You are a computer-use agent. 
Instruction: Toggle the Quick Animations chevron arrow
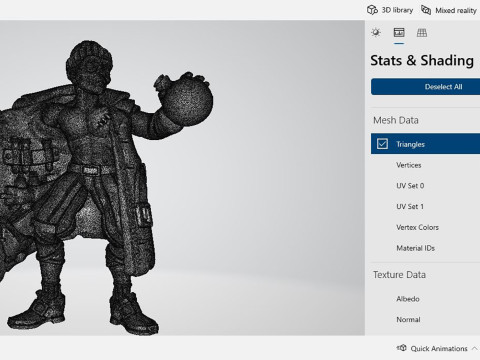pos(474,348)
